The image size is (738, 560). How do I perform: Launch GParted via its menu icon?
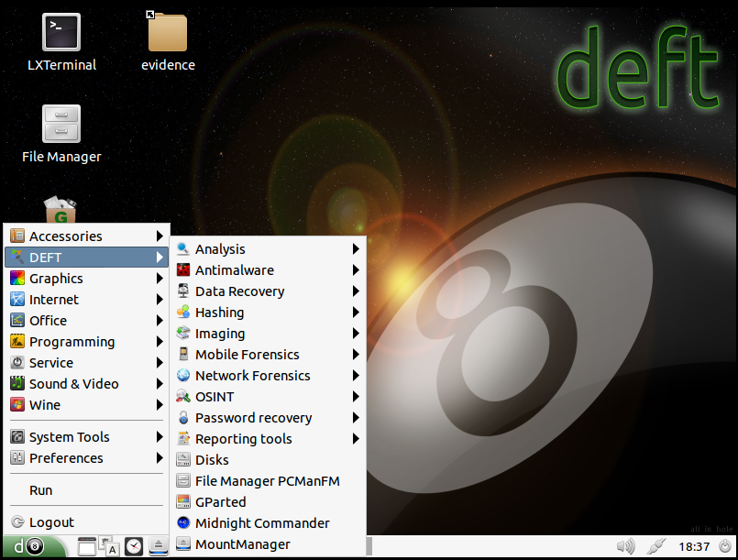pyautogui.click(x=183, y=502)
